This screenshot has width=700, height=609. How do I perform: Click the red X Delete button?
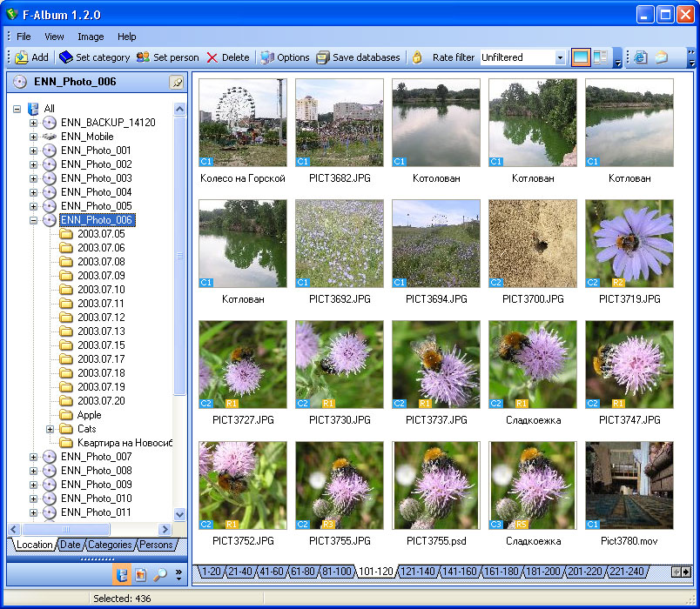coord(227,57)
